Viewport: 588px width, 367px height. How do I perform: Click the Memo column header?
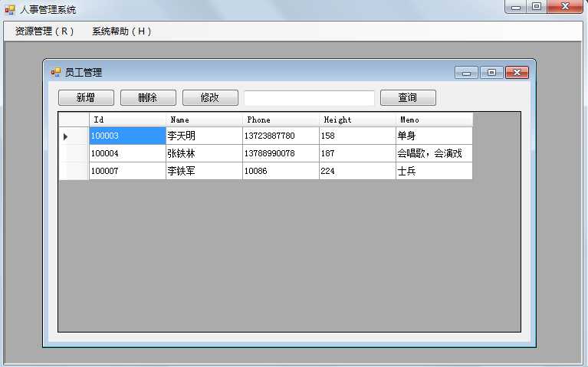434,120
